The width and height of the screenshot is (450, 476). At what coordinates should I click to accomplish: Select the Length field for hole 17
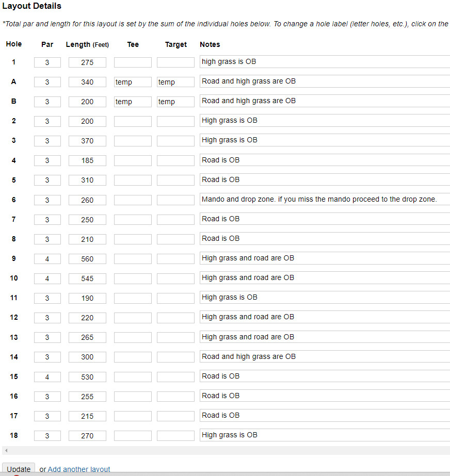click(x=87, y=416)
